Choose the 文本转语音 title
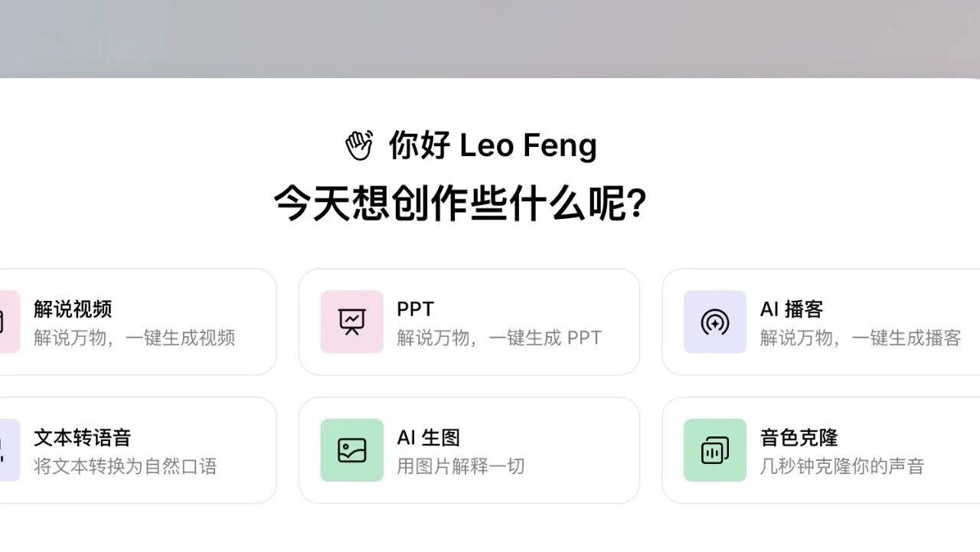Viewport: 980px width, 552px height. click(83, 438)
